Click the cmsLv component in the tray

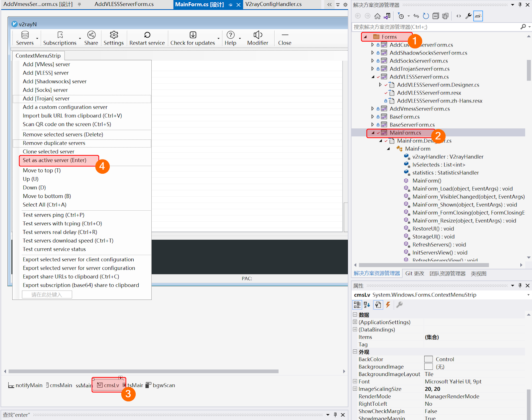pos(108,385)
